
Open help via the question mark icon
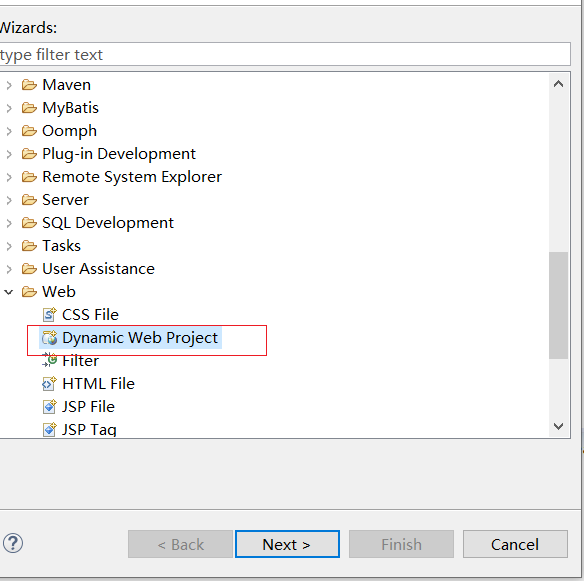pos(13,543)
